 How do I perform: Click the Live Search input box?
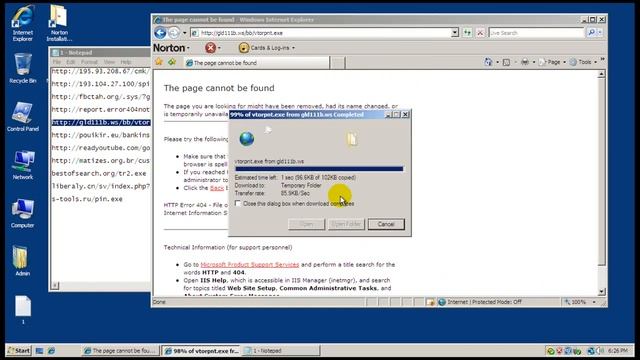536,33
